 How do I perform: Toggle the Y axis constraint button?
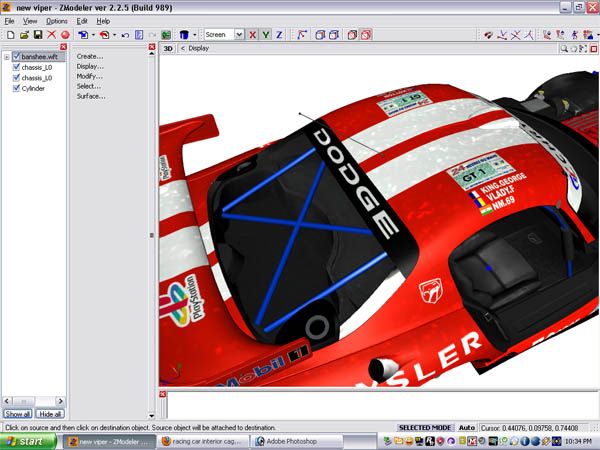tap(266, 34)
